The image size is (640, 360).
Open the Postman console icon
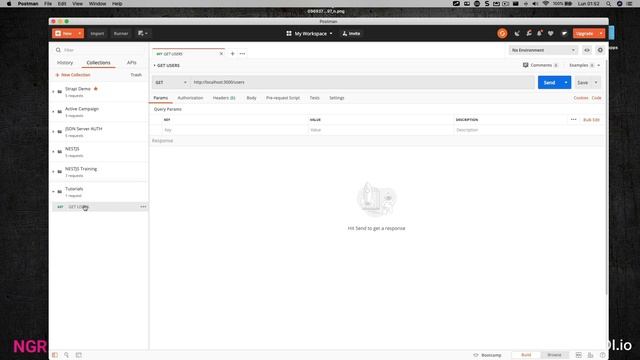coord(79,355)
